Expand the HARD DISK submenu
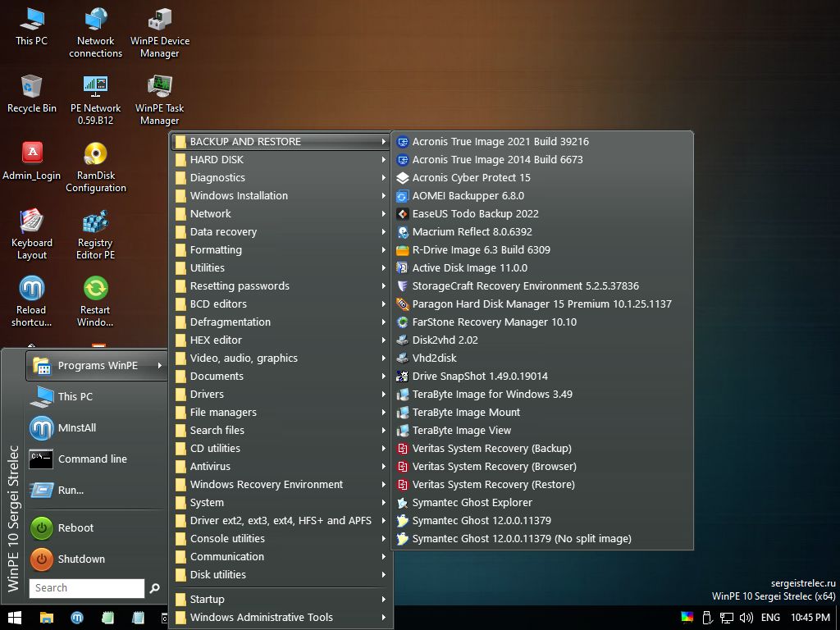The height and width of the screenshot is (630, 840). pyautogui.click(x=281, y=160)
